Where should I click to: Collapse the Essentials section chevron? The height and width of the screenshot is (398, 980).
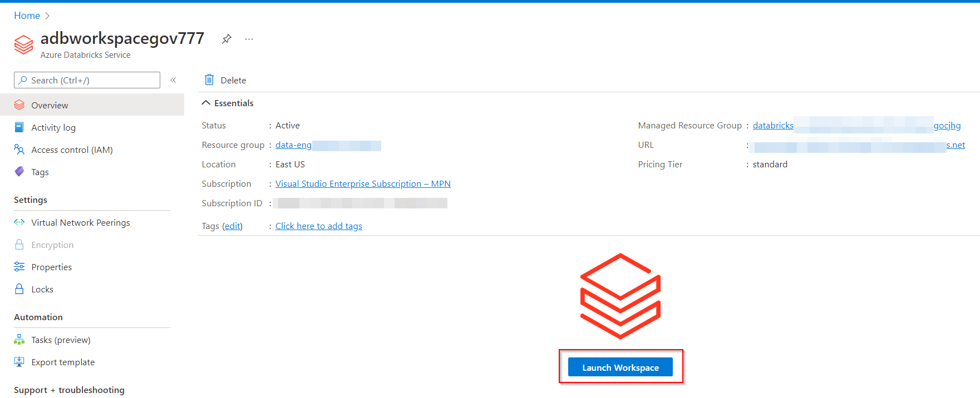click(206, 103)
